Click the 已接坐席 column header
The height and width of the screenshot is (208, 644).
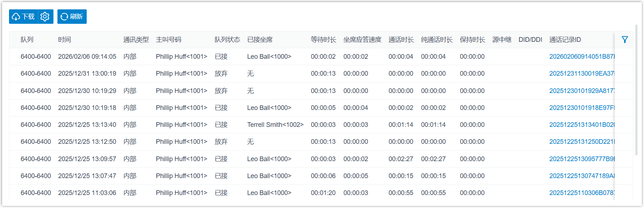[260, 40]
